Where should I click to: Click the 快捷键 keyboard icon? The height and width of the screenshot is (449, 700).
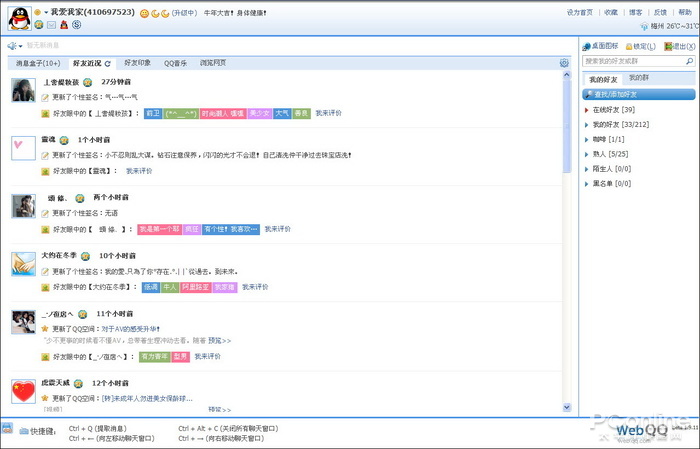click(24, 431)
